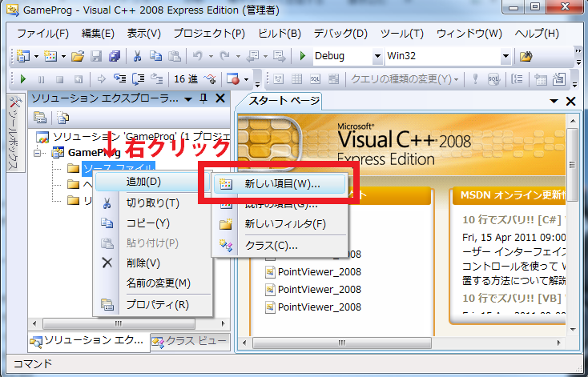Click the Open File folder icon in toolbar
The width and height of the screenshot is (588, 377).
point(78,57)
